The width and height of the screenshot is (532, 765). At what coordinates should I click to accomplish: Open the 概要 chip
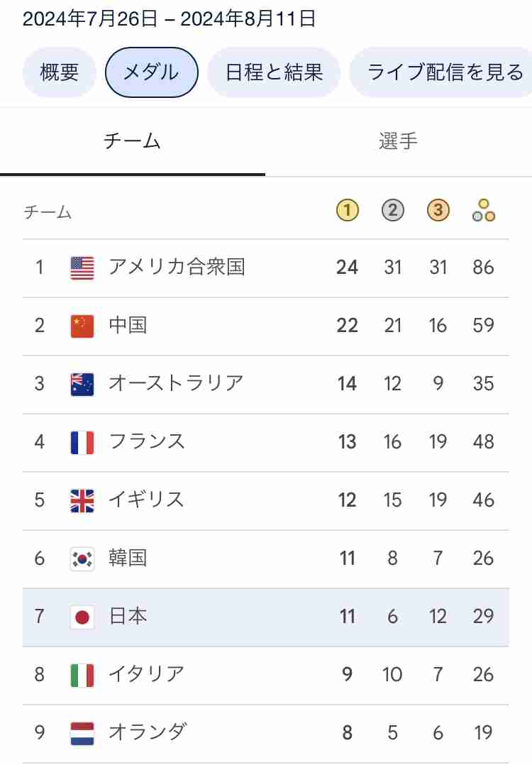pyautogui.click(x=60, y=72)
